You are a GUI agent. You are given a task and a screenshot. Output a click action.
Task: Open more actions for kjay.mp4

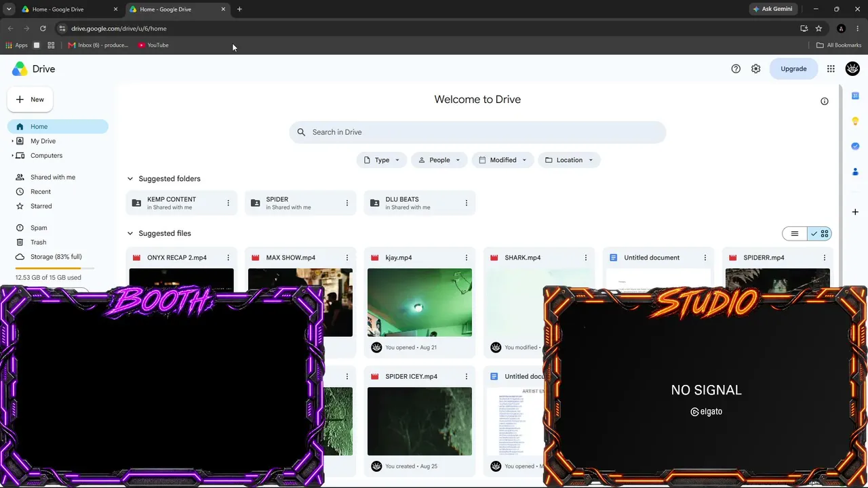(467, 258)
